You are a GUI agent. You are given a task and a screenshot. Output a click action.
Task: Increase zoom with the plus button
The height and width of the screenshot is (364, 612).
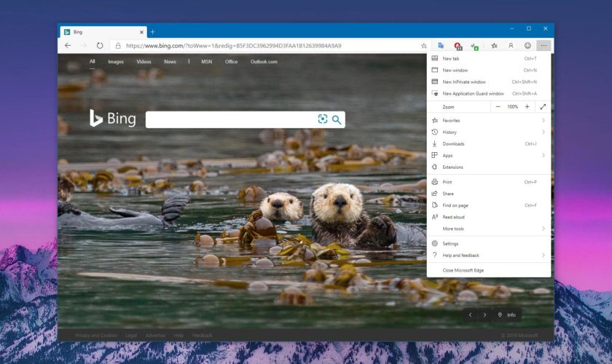tap(527, 106)
